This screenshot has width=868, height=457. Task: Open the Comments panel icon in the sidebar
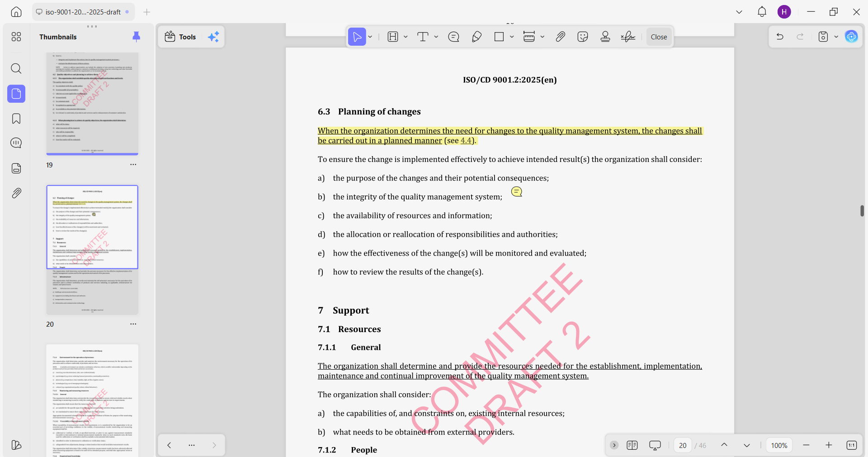(16, 143)
